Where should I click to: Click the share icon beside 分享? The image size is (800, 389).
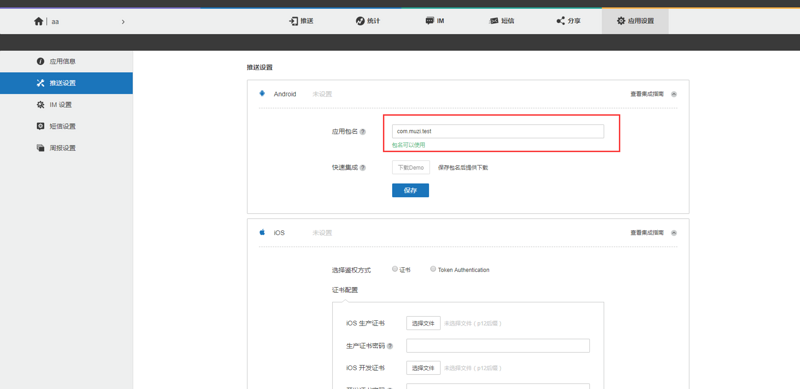560,21
